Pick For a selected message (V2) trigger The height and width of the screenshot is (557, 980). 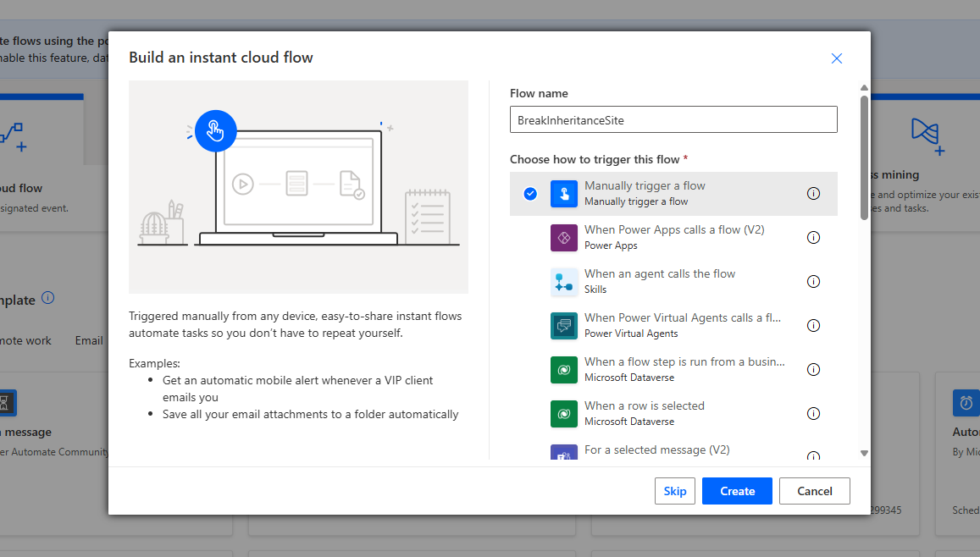(656, 450)
